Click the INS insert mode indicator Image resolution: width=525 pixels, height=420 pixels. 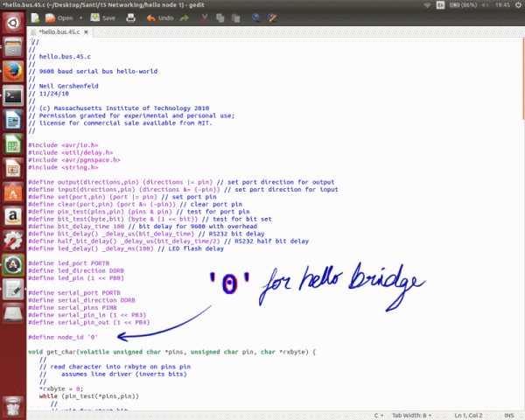click(509, 416)
